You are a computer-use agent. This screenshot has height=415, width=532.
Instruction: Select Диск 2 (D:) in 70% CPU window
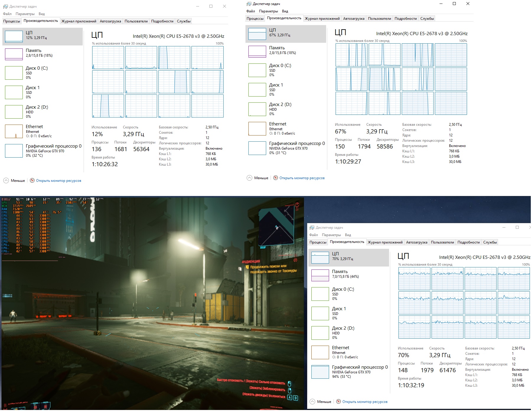pos(349,333)
